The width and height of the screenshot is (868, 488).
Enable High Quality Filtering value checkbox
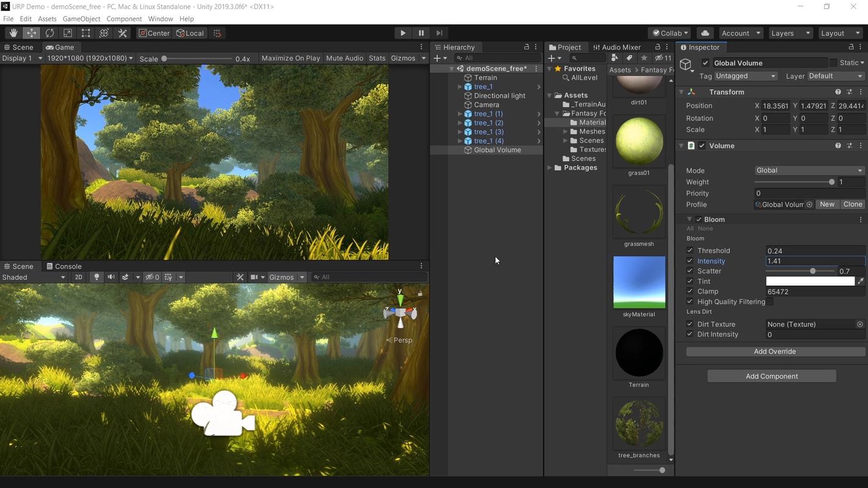770,301
